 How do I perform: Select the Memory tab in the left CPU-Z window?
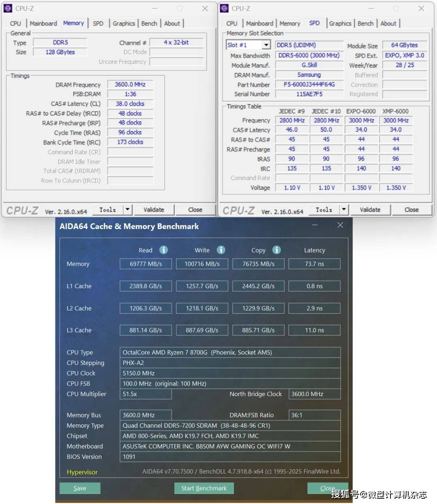pos(74,23)
